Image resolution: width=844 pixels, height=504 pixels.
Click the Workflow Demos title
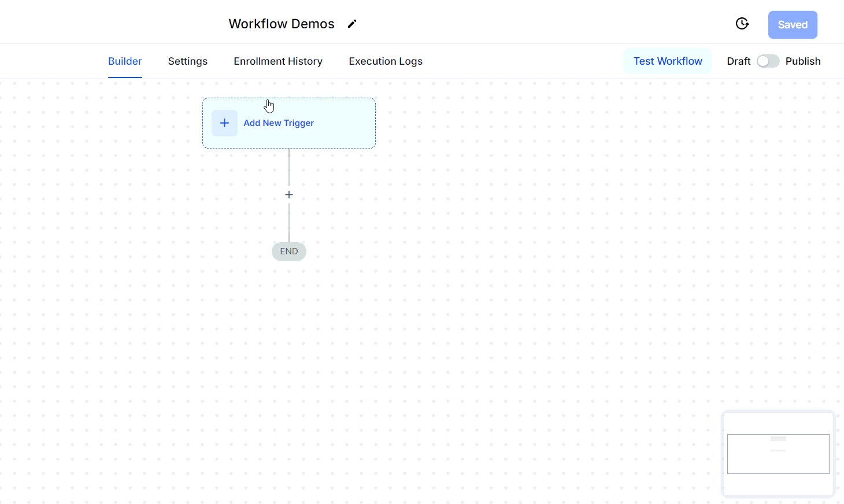point(282,24)
